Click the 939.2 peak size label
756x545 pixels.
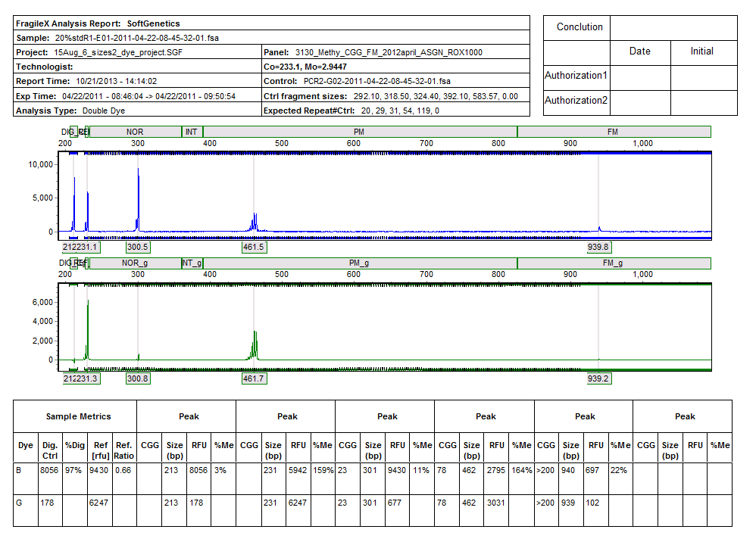[x=598, y=378]
